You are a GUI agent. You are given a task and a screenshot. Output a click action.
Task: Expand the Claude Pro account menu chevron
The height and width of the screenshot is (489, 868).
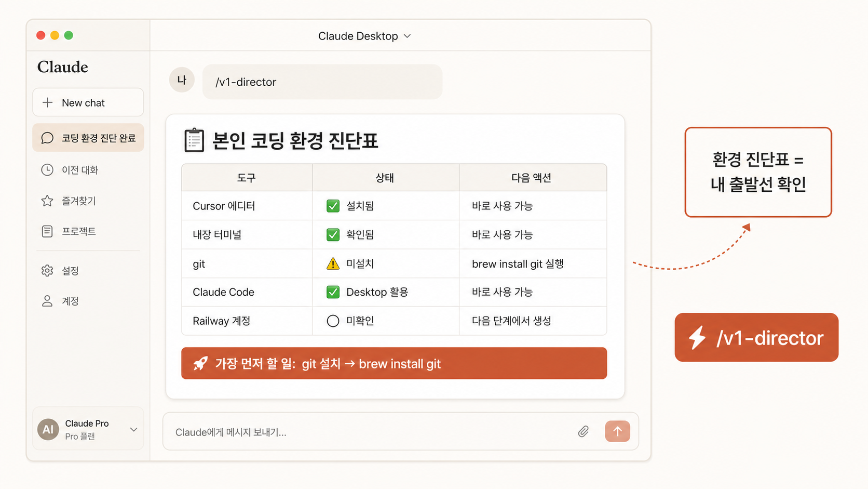(133, 429)
